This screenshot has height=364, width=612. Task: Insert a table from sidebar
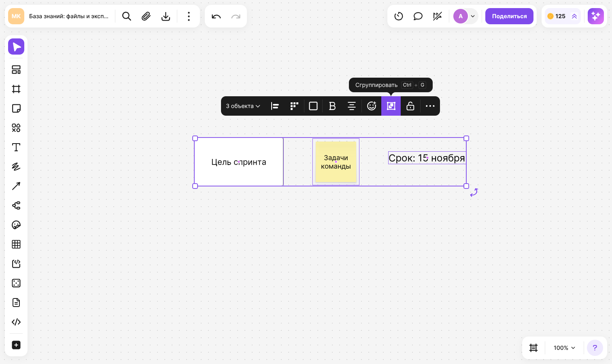pos(16,244)
